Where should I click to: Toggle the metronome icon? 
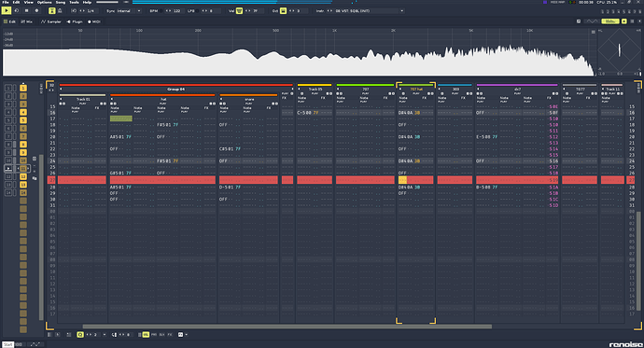(x=52, y=10)
